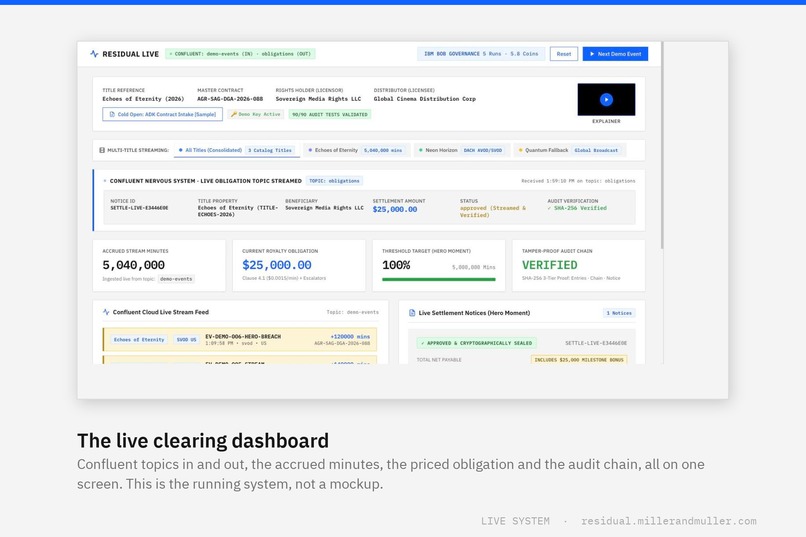
Task: Click the Echoes of Eternity chip in stream feed
Action: coord(139,339)
